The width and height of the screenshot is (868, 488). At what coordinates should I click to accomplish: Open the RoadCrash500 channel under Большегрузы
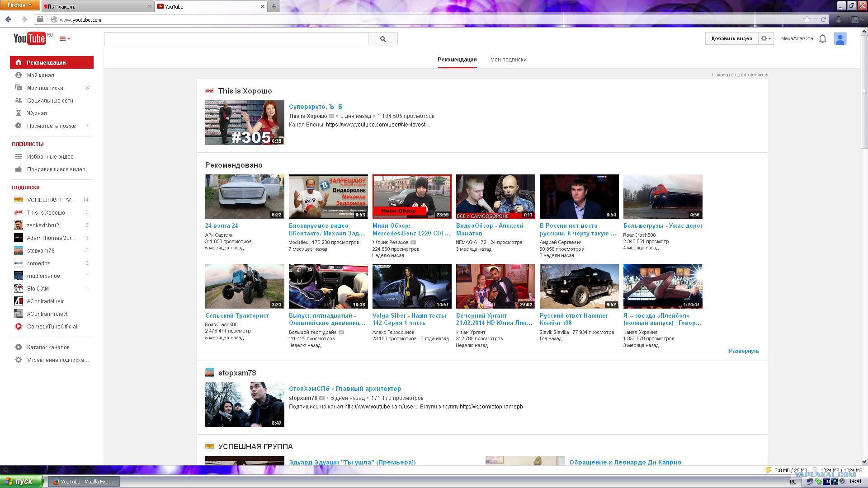pyautogui.click(x=639, y=235)
